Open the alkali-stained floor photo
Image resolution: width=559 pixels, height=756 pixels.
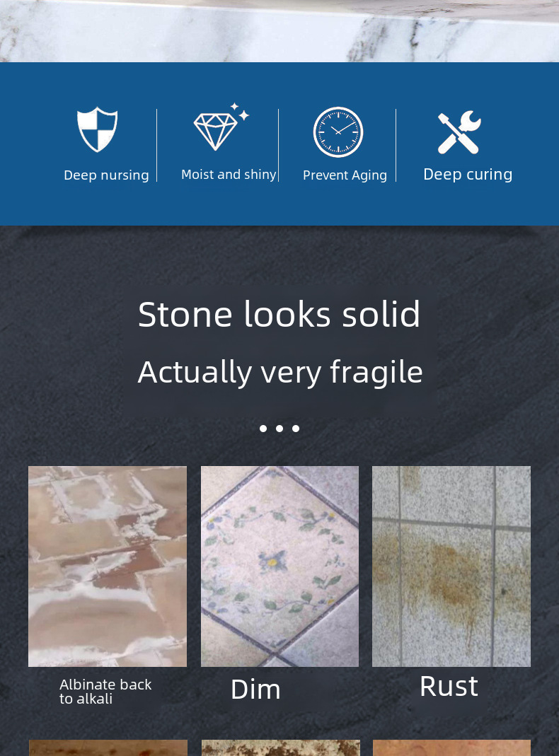(108, 566)
